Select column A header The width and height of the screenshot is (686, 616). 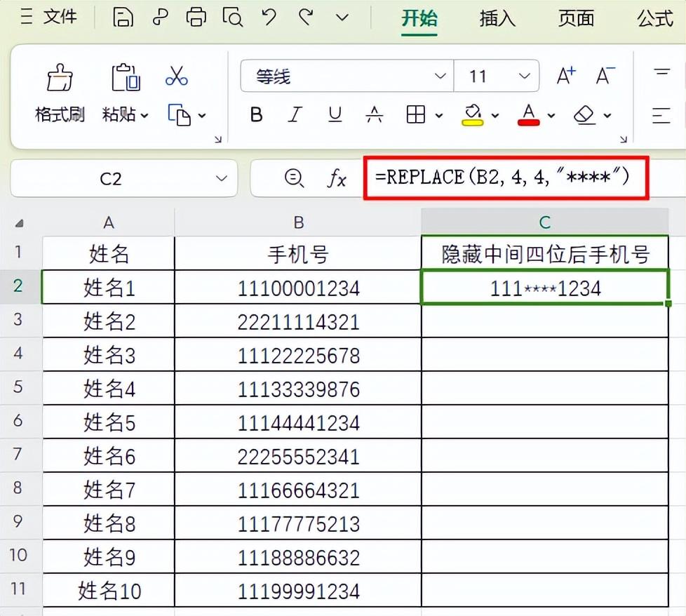(109, 222)
